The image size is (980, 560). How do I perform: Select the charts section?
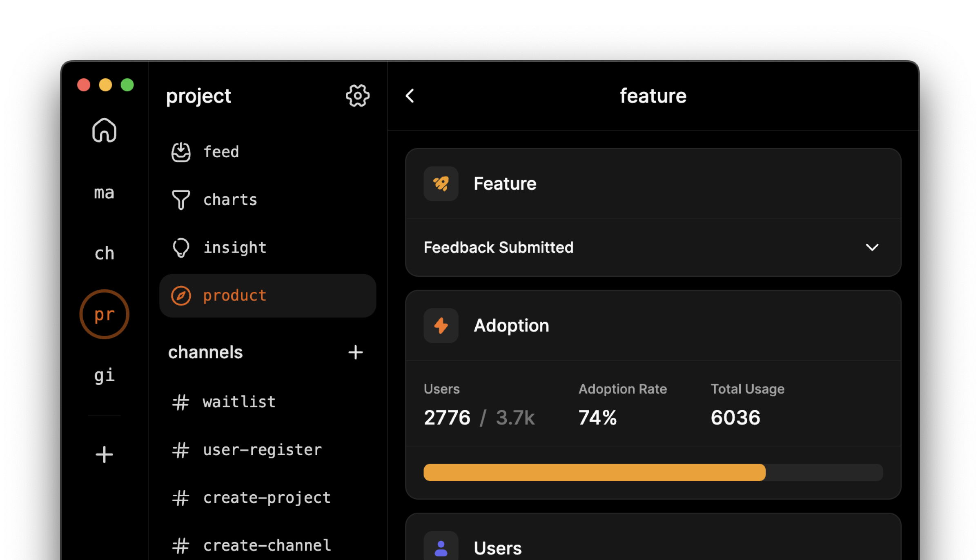pos(230,200)
